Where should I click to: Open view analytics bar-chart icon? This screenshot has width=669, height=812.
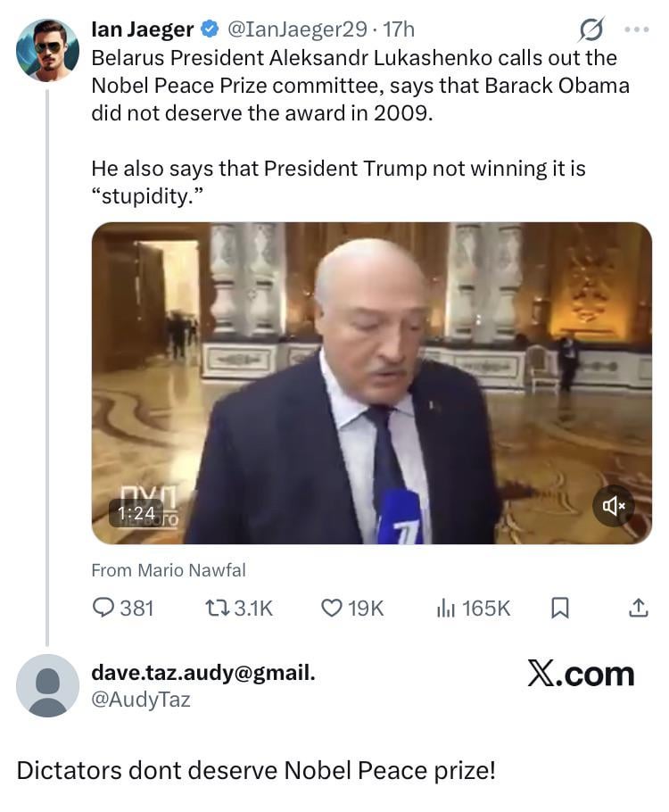(446, 608)
